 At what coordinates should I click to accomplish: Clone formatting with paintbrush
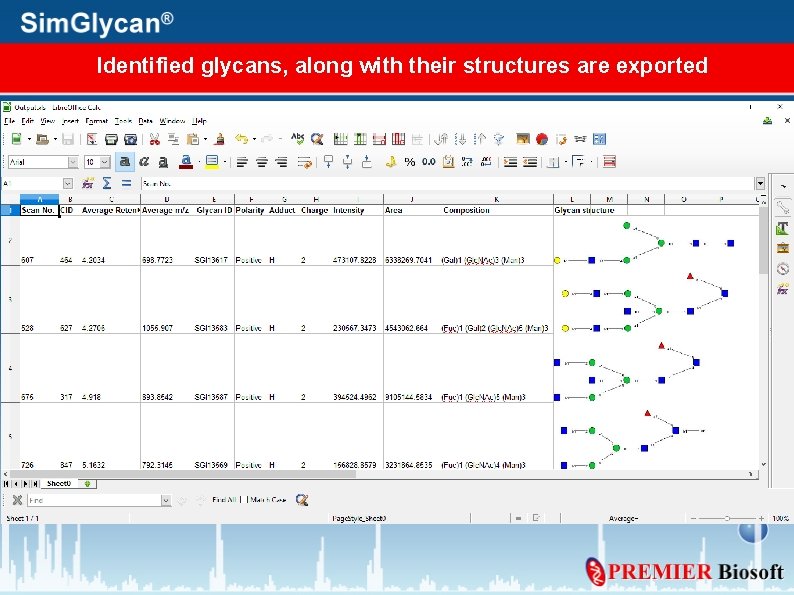220,139
